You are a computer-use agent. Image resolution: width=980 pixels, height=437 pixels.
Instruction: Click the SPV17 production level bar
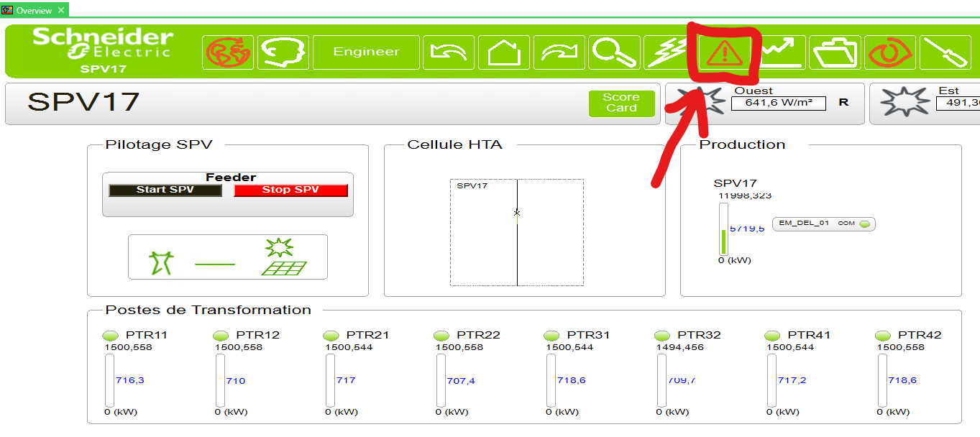[723, 229]
